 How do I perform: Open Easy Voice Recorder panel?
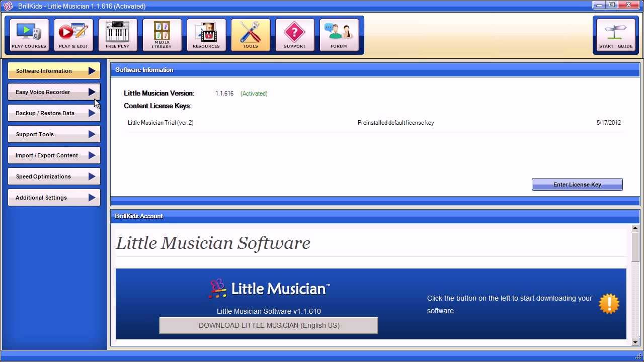[54, 92]
